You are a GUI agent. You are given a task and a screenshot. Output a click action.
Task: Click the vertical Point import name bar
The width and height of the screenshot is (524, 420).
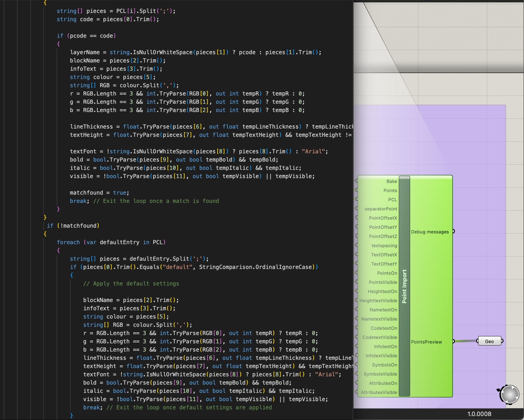coord(404,286)
